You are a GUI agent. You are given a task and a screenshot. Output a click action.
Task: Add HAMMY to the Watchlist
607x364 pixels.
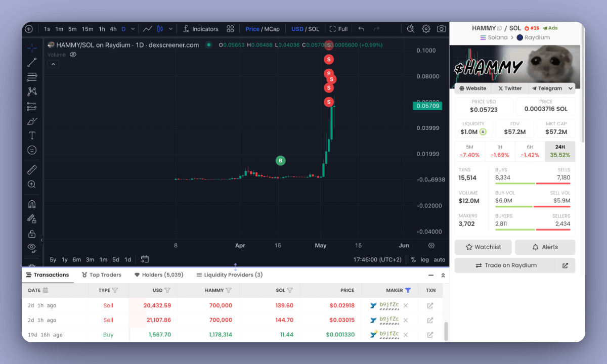click(483, 247)
